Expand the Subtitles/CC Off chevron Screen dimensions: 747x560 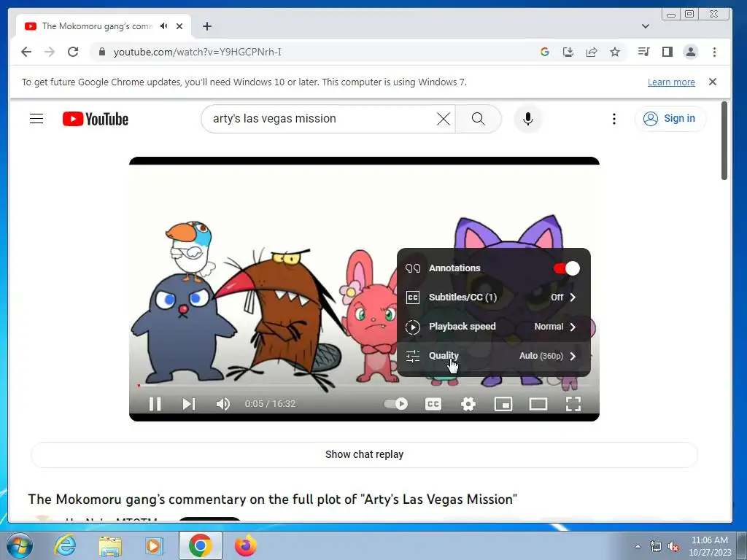click(573, 297)
